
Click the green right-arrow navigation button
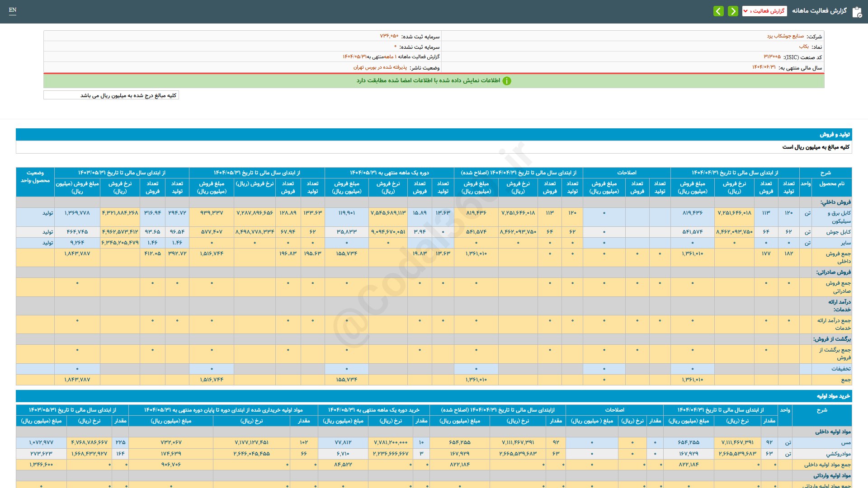pos(733,11)
